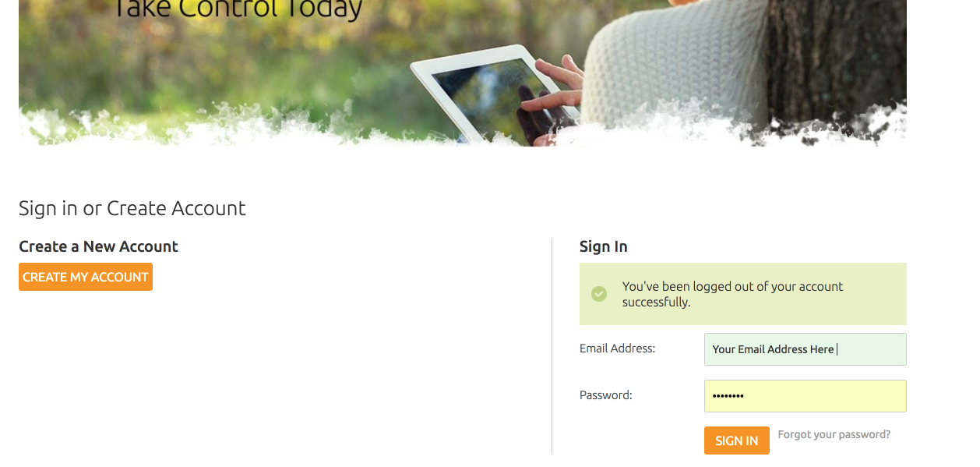Click the logged out success message banner
Image resolution: width=980 pixels, height=467 pixels.
(x=743, y=294)
